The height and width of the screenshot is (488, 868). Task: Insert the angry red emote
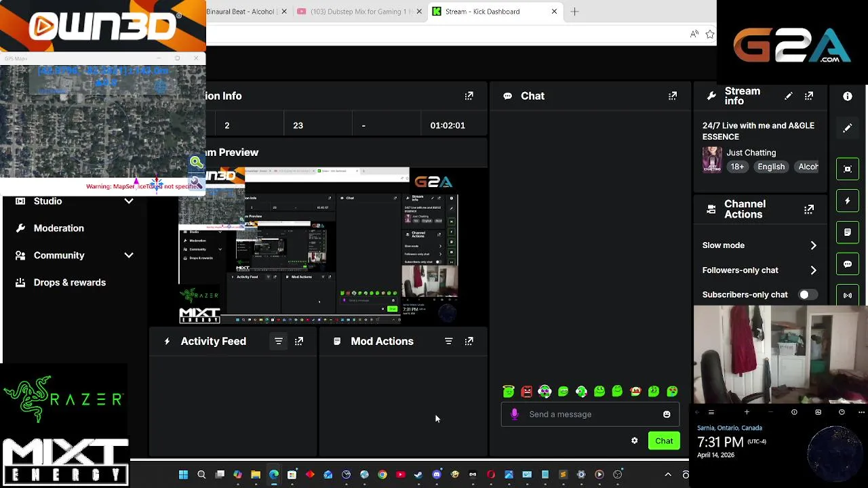point(527,391)
